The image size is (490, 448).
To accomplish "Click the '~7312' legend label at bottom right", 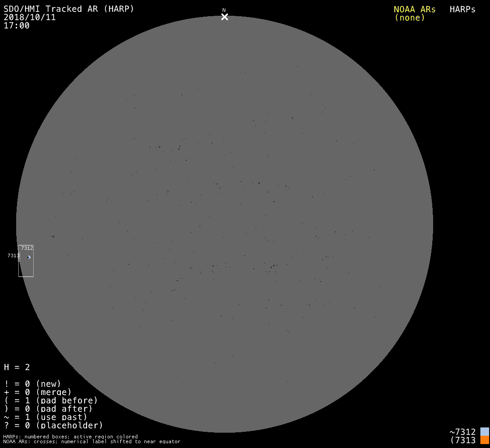I will (462, 432).
